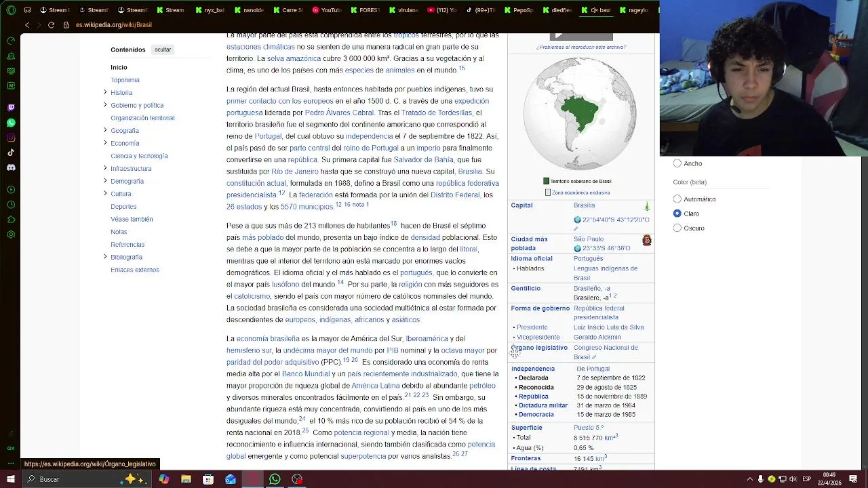Screen dimensions: 868x488
Task: Select the Ancho radio button
Action: coord(677,163)
